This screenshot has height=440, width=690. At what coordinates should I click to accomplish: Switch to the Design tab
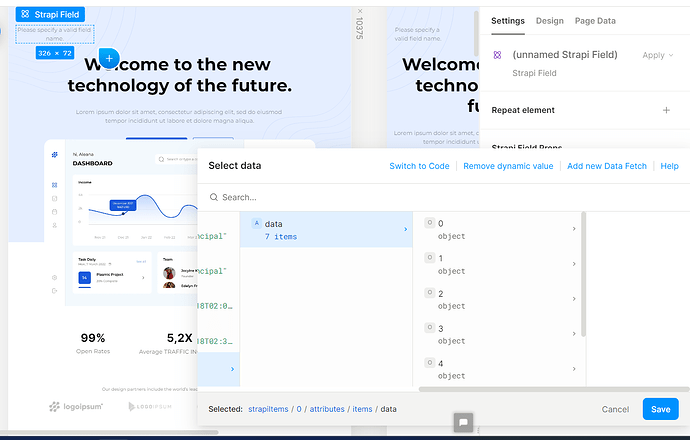coord(549,20)
